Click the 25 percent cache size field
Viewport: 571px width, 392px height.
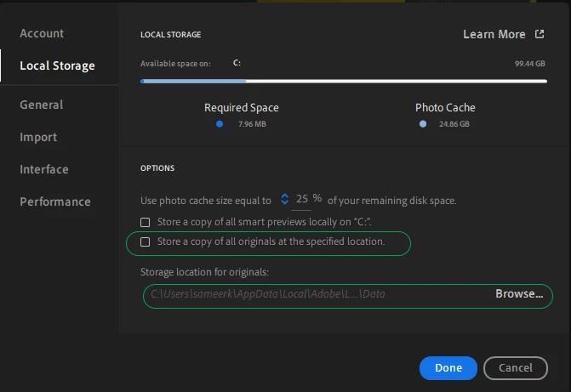coord(301,199)
